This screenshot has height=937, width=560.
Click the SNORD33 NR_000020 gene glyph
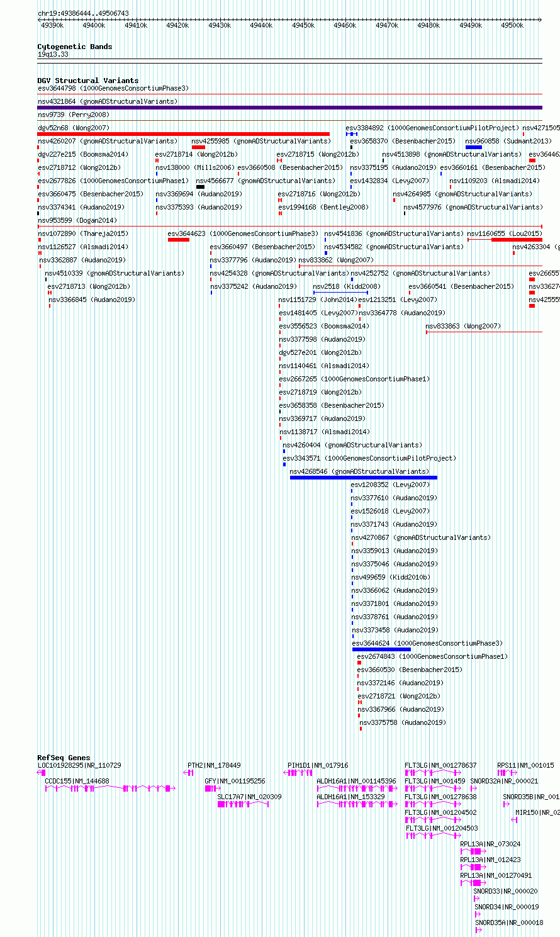click(x=476, y=899)
